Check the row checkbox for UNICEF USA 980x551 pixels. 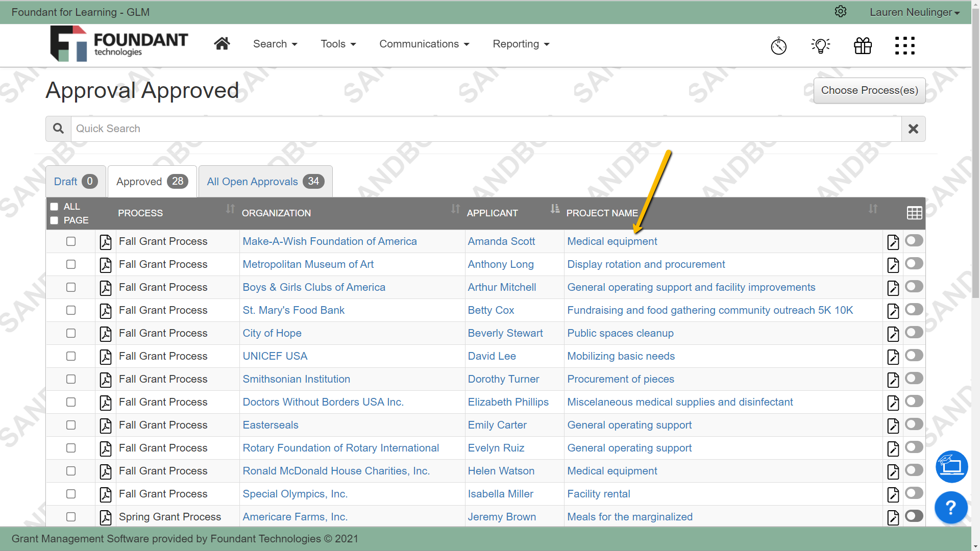pos(70,356)
